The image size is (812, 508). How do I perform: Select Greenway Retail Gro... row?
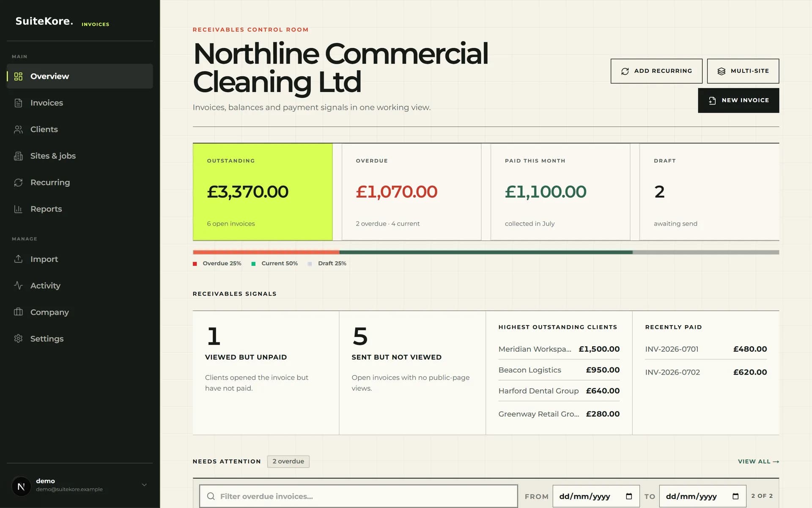coord(559,414)
